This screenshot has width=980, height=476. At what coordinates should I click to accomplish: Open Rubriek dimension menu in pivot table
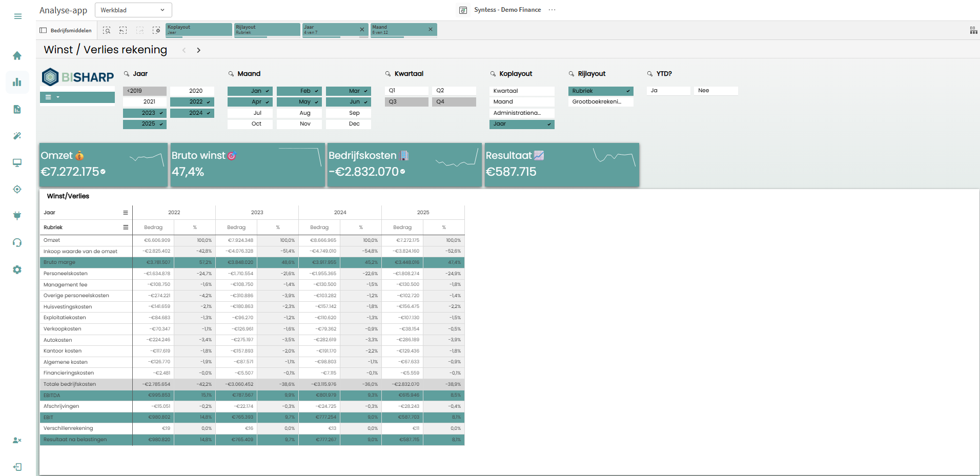(126, 227)
